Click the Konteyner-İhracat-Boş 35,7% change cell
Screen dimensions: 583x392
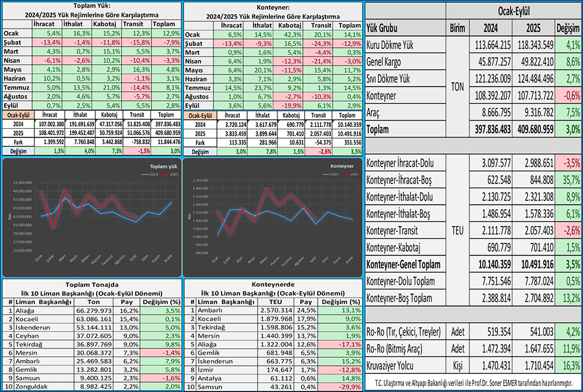[567, 181]
